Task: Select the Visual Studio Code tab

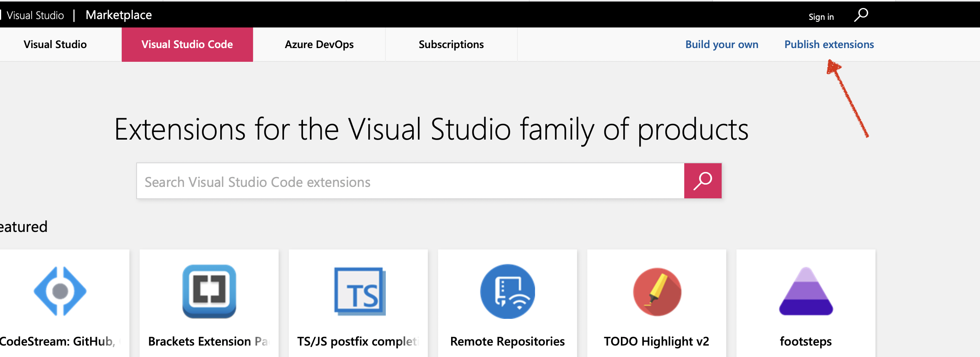Action: tap(187, 44)
